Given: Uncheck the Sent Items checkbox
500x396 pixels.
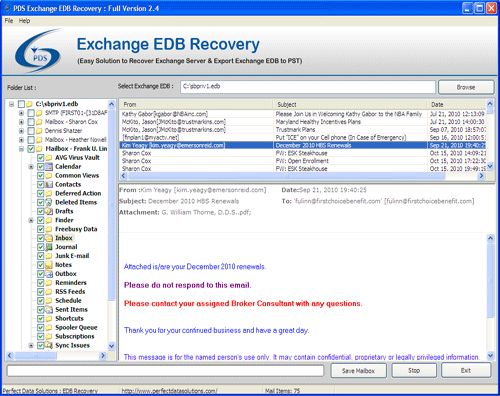Looking at the screenshot, I should [41, 310].
